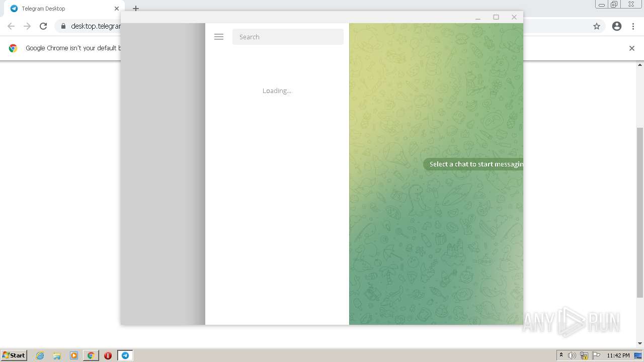Maximize the Telegram Desktop window
The width and height of the screenshot is (644, 362).
(x=496, y=17)
